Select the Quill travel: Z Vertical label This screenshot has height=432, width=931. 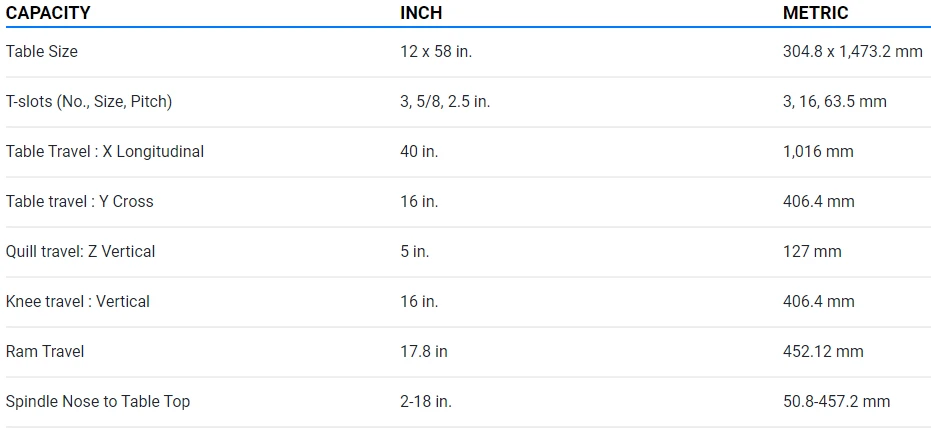pos(81,251)
